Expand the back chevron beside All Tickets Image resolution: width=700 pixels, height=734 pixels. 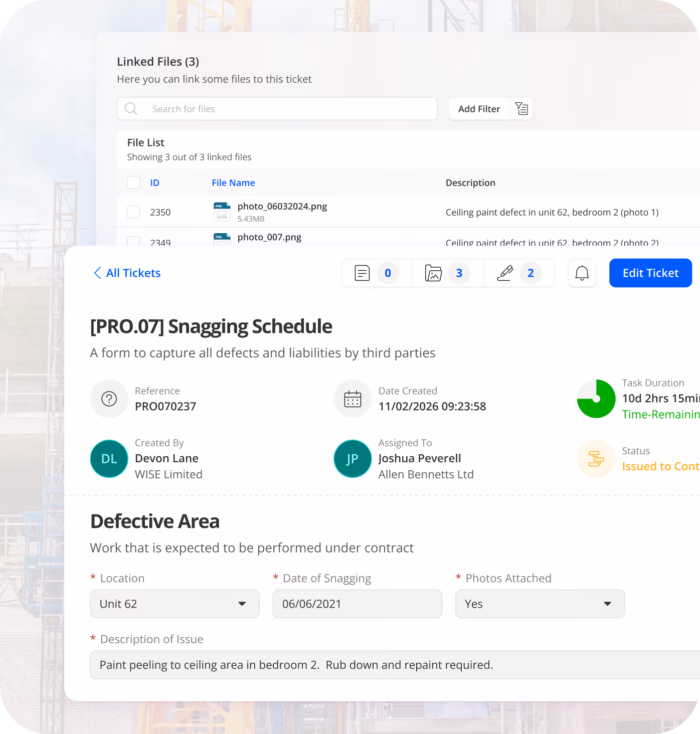point(98,273)
